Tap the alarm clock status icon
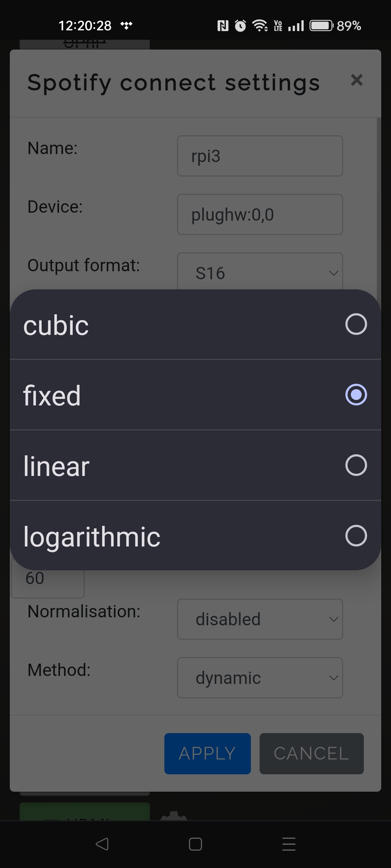This screenshot has width=391, height=868. coord(240,26)
